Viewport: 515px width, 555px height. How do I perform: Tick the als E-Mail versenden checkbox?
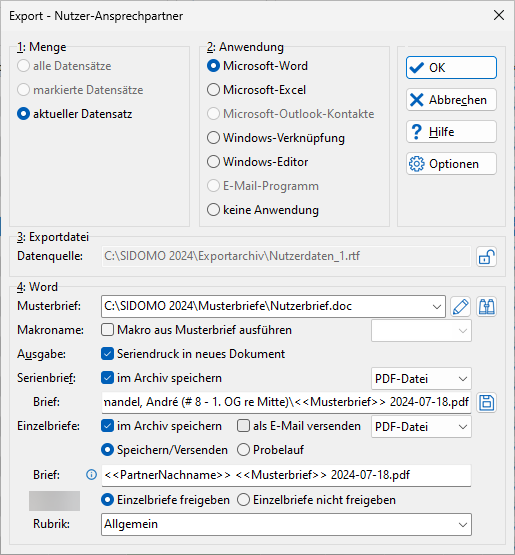pyautogui.click(x=243, y=426)
